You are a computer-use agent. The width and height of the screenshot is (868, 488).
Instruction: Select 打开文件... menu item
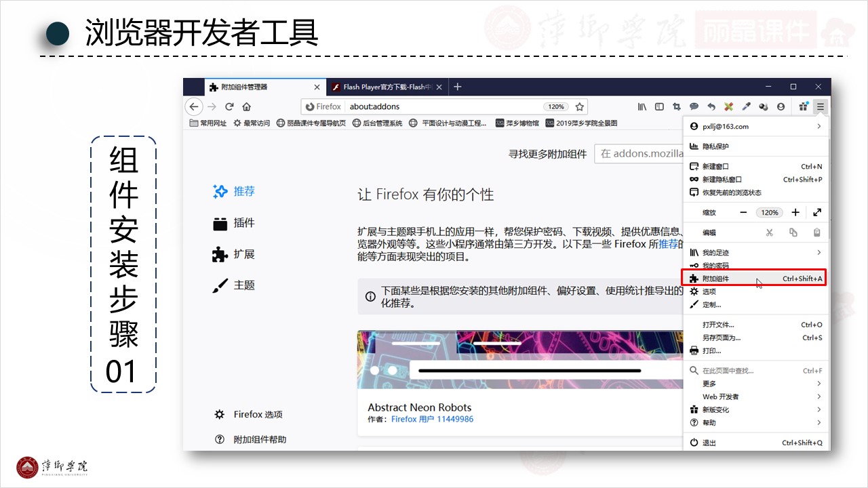(755, 325)
